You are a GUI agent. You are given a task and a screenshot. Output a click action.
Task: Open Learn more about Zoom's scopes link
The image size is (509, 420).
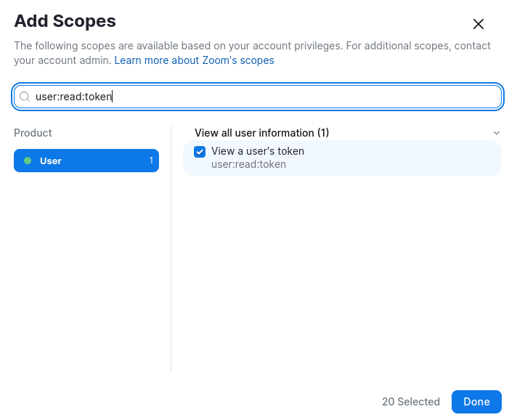pos(194,60)
